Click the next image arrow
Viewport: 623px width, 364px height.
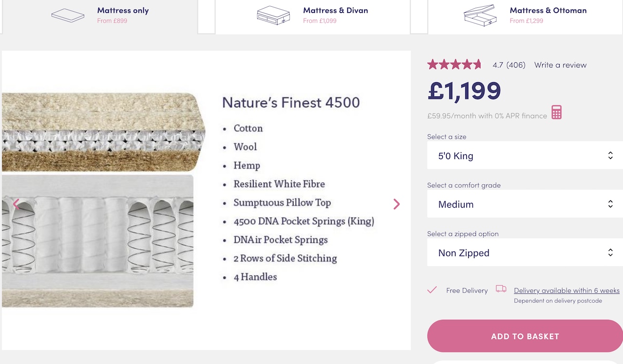click(x=397, y=204)
